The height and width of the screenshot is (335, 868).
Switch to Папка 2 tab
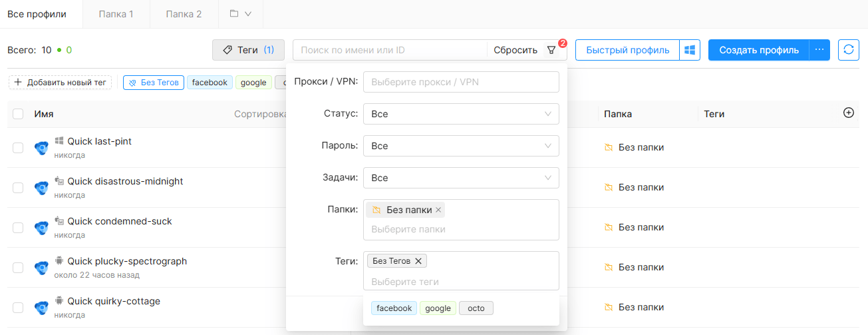[184, 14]
